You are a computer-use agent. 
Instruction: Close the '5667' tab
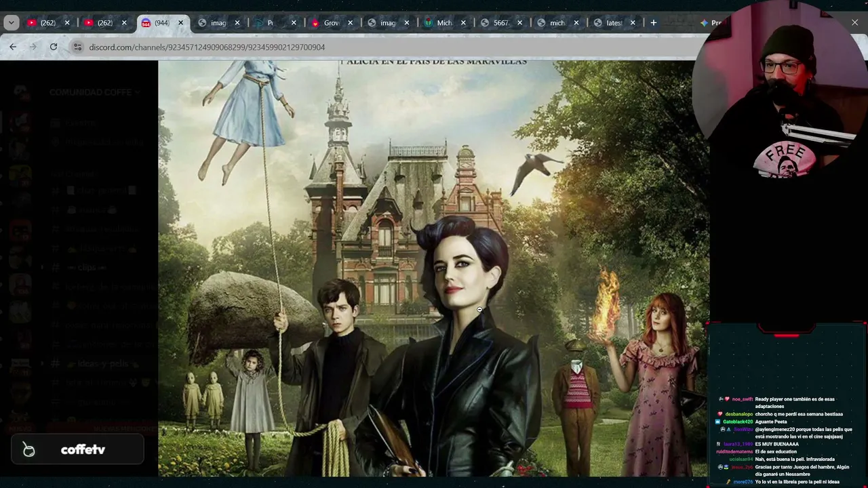(x=520, y=23)
